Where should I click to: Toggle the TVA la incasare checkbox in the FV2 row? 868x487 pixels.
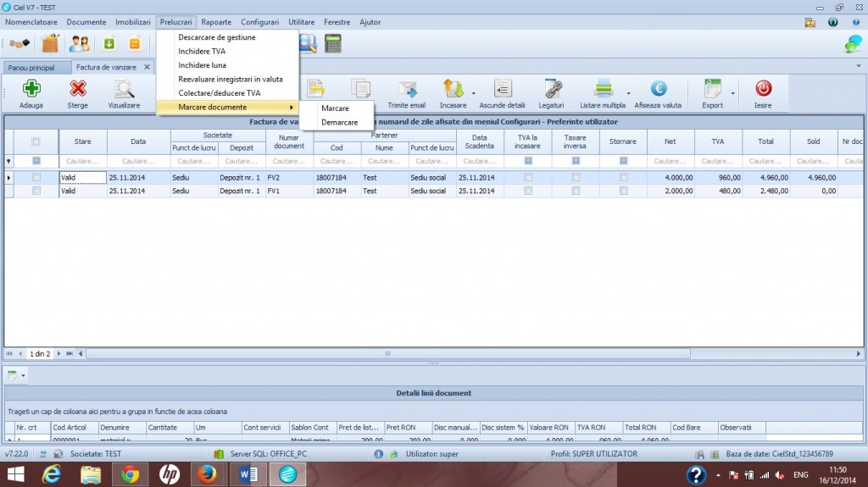point(528,178)
